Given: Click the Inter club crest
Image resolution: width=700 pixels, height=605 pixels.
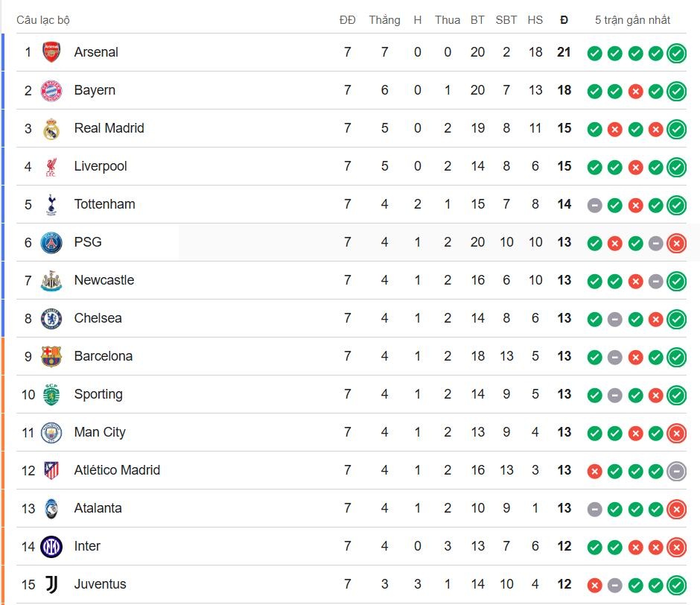Looking at the screenshot, I should pyautogui.click(x=50, y=546).
